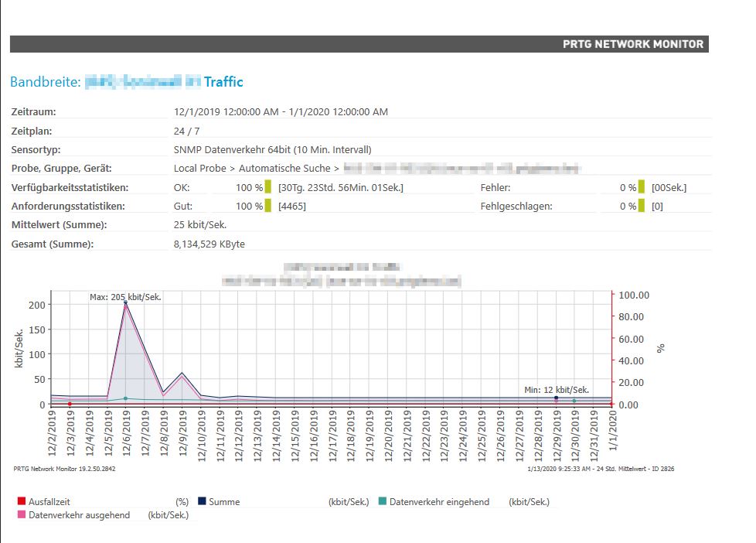Click the Min: 12 kbit/Sek. chart label
Image resolution: width=756 pixels, height=543 pixels.
click(x=556, y=390)
